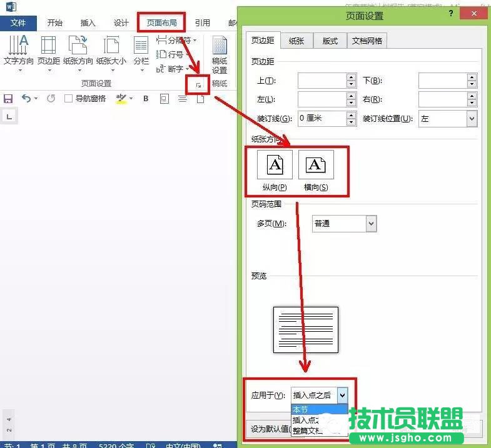The height and width of the screenshot is (448, 491).
Task: Click the Set As Default (设为默认值) button
Action: tap(271, 429)
